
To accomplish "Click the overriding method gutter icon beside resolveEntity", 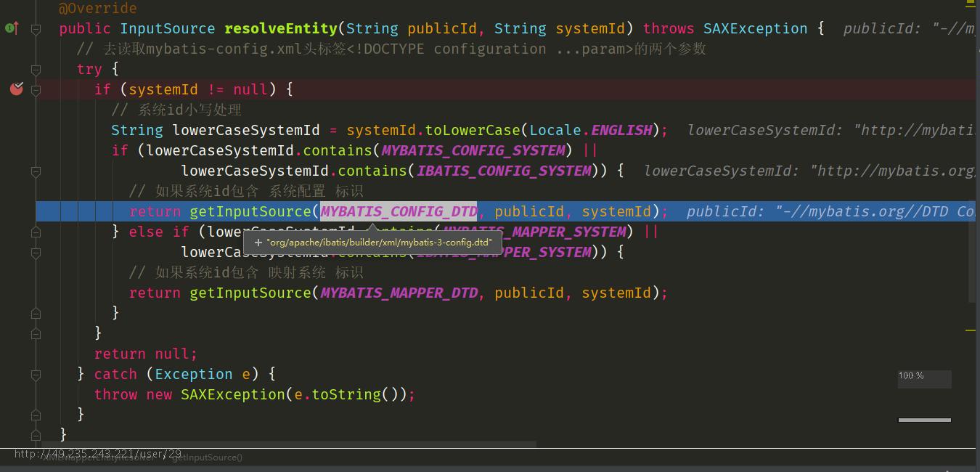I will coord(12,28).
